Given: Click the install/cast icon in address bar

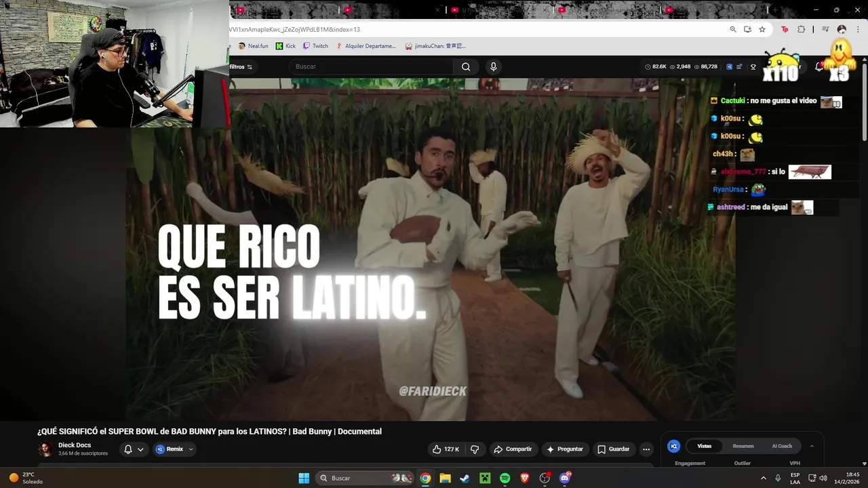Looking at the screenshot, I should 747,29.
